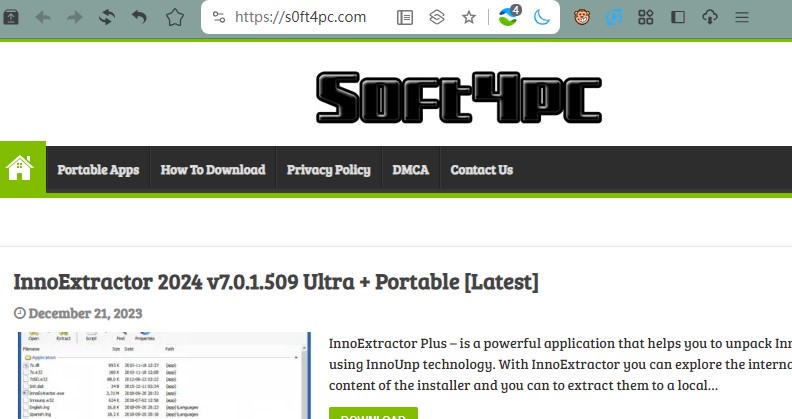Toggle reader view icon

click(405, 18)
